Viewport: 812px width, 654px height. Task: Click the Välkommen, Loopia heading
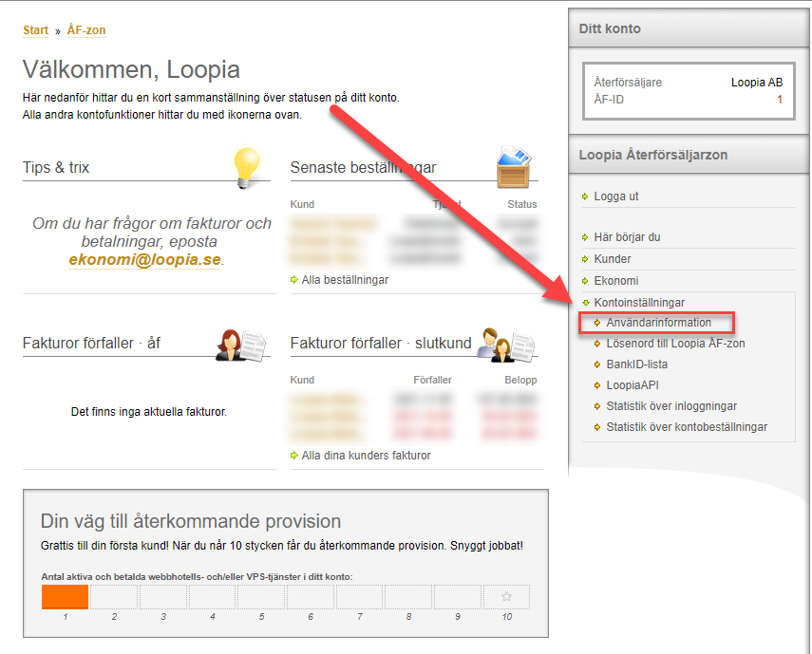(132, 69)
